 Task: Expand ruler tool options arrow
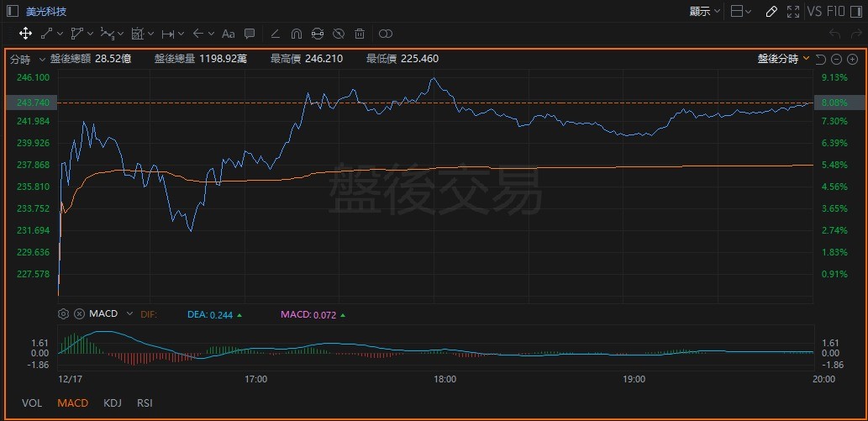tap(150, 34)
